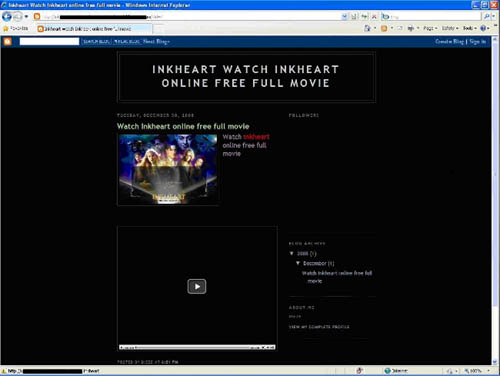Screen dimensions: 500x376
Task: Open the search provider dropdown arrow
Action: 494,16
